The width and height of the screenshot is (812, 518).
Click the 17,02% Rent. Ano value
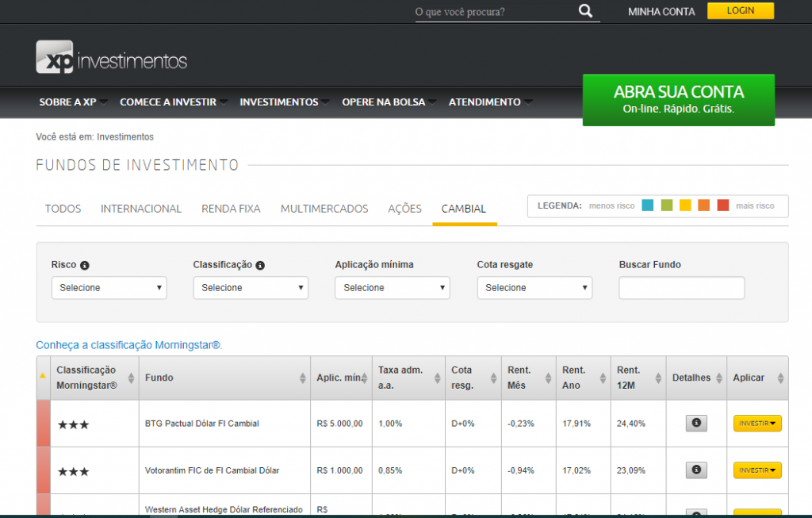(576, 470)
